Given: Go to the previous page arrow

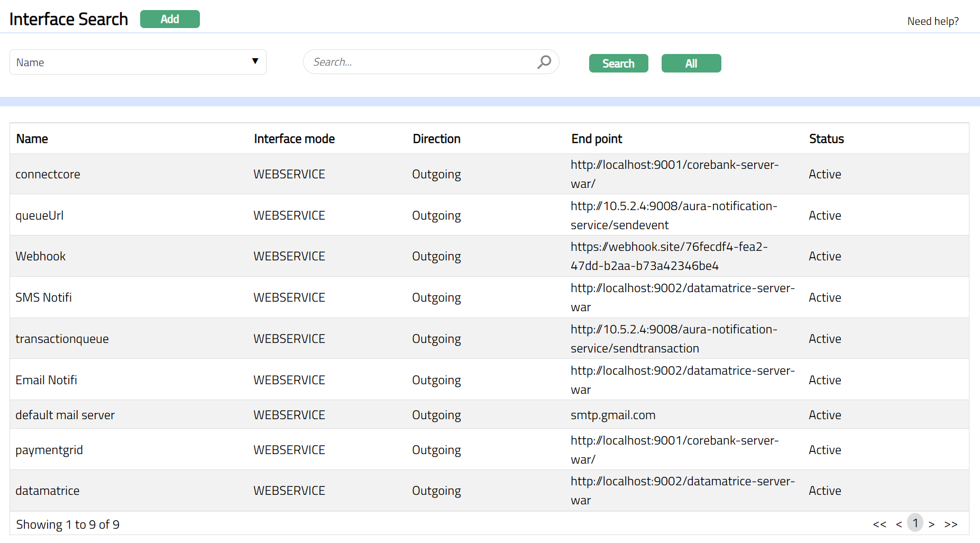Looking at the screenshot, I should pyautogui.click(x=899, y=524).
